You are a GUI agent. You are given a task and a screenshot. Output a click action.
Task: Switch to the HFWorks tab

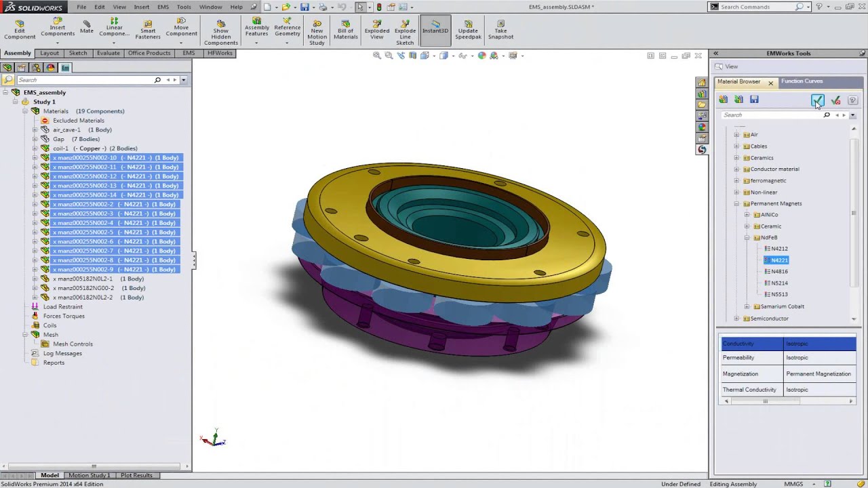click(x=220, y=54)
